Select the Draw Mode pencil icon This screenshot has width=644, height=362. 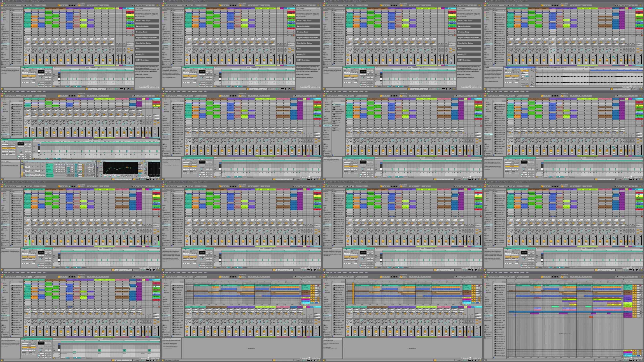(132, 5)
